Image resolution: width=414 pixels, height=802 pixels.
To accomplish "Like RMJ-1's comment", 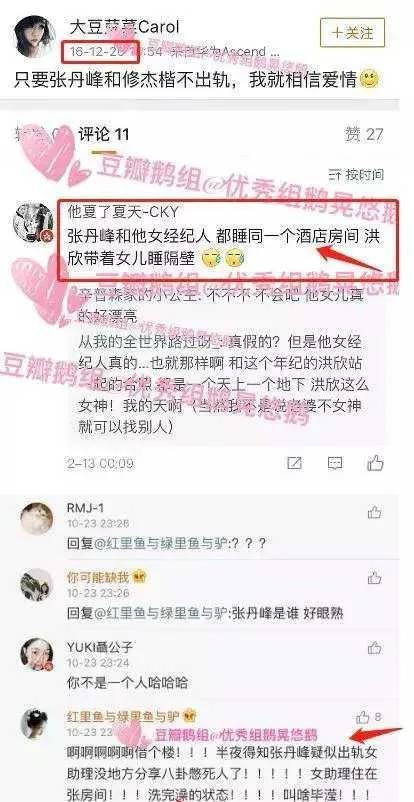I will [x=375, y=512].
